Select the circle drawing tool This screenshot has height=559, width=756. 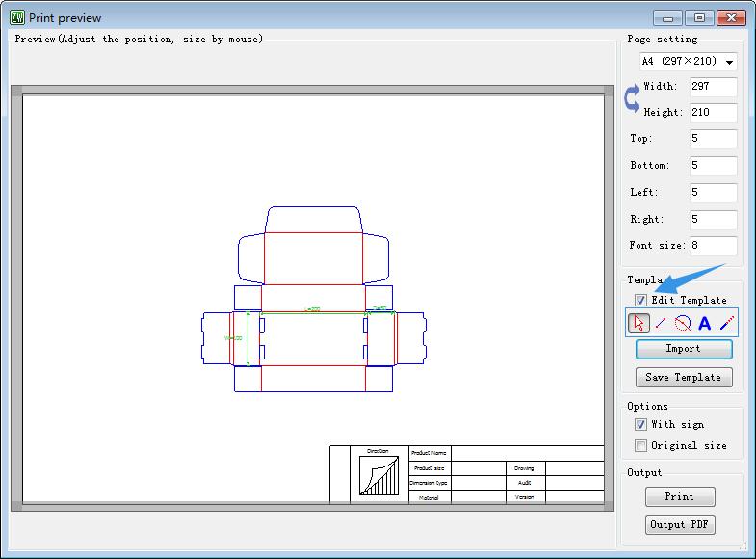pos(683,323)
